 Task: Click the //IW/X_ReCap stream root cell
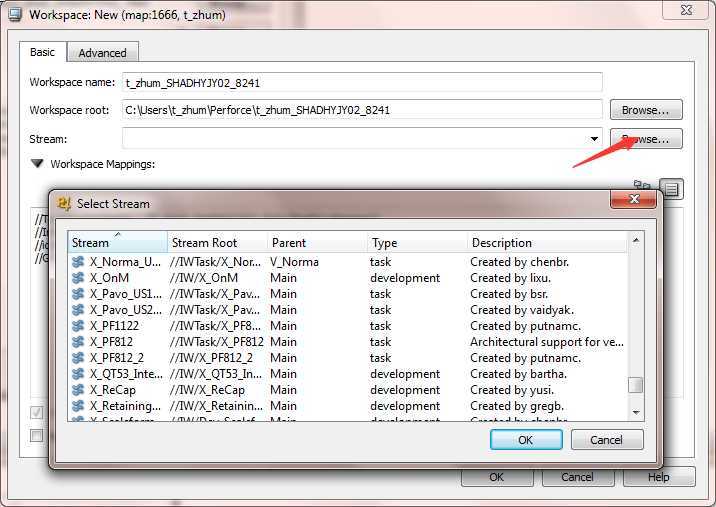point(207,390)
